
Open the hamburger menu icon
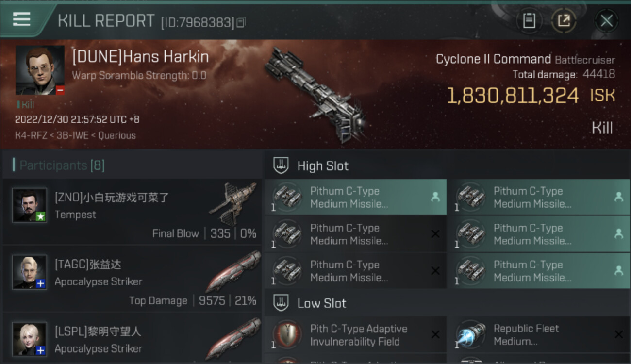pos(22,19)
